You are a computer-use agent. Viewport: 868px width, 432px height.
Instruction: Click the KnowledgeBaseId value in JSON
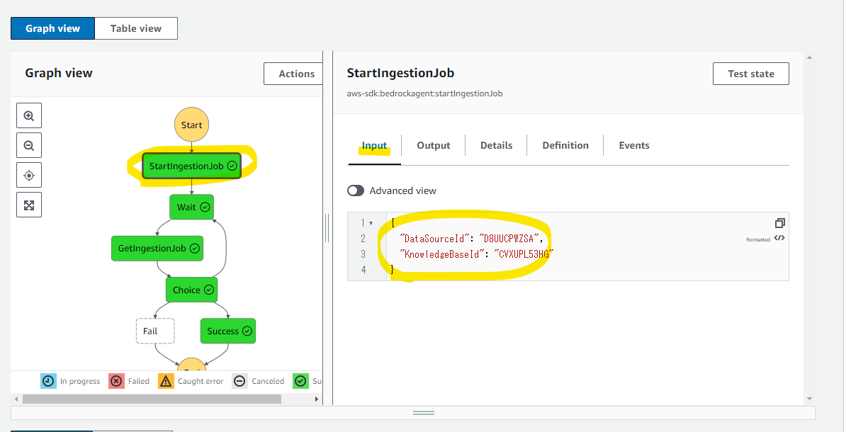pos(523,254)
